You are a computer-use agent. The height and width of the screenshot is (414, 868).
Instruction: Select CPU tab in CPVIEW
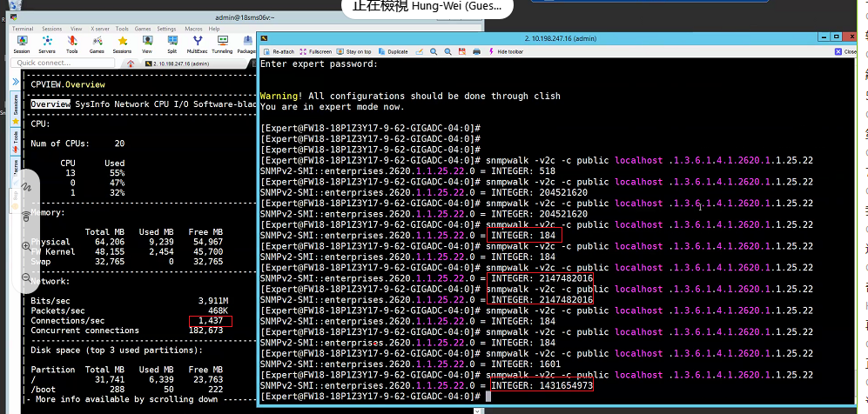161,103
